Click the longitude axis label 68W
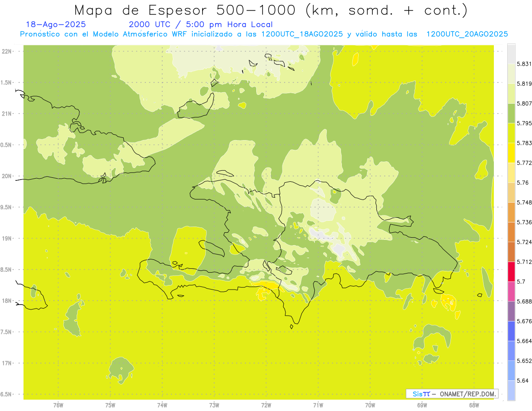Screen dimensions: 532x411 coord(474,405)
